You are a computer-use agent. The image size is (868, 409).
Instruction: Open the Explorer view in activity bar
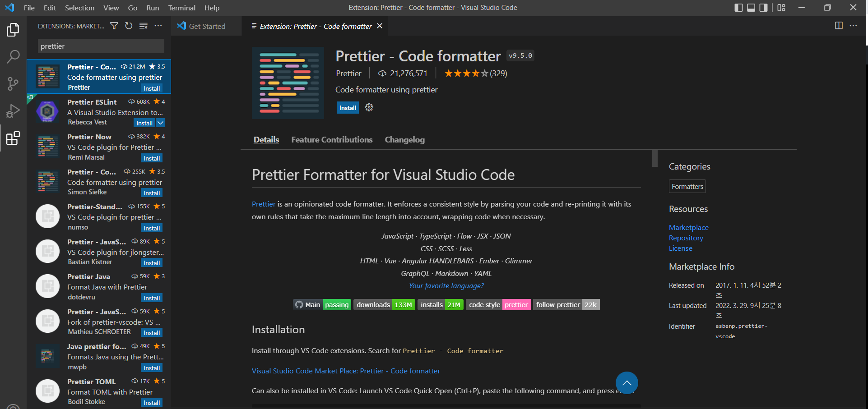click(13, 30)
